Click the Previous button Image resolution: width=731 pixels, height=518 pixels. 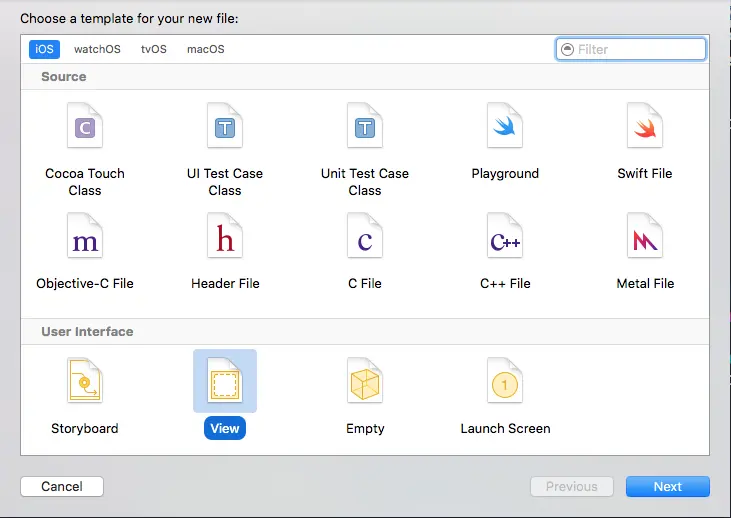[x=572, y=486]
